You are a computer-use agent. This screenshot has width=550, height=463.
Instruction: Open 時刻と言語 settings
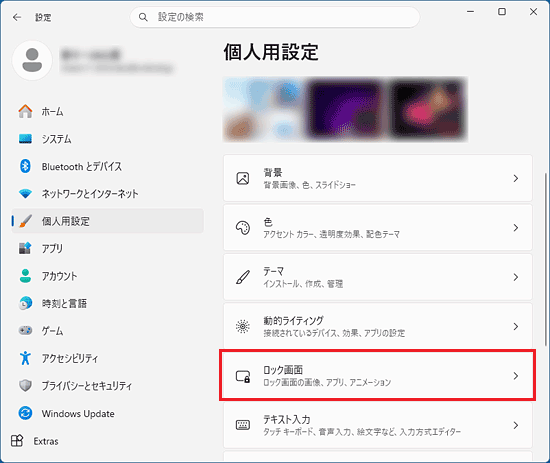point(108,303)
